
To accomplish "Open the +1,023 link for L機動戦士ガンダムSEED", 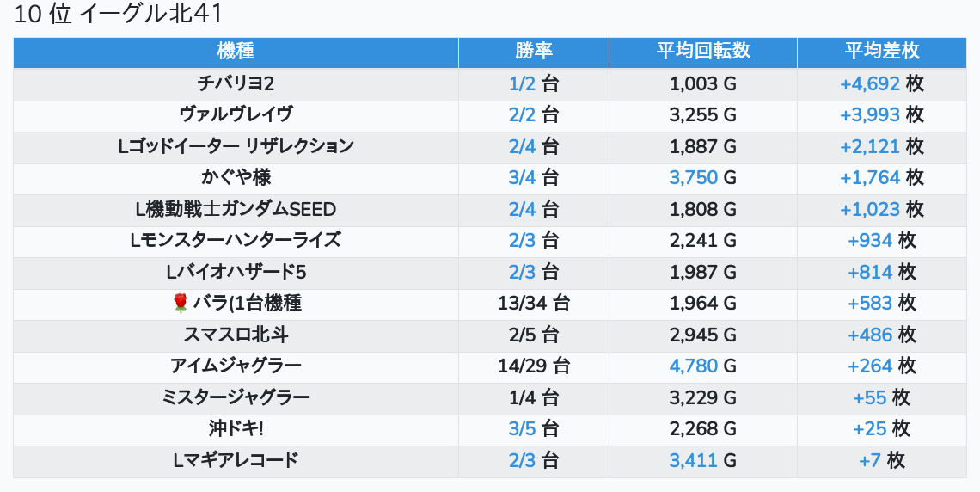I will coord(869,209).
